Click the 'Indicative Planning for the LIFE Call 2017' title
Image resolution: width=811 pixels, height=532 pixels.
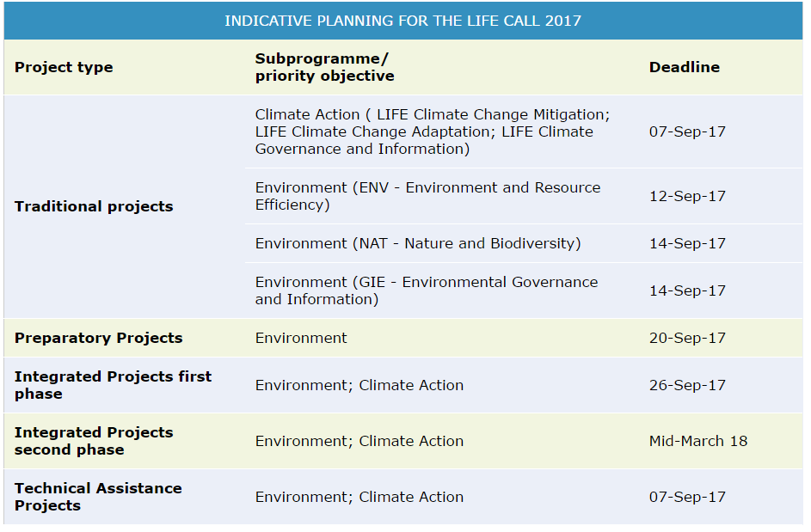402,21
